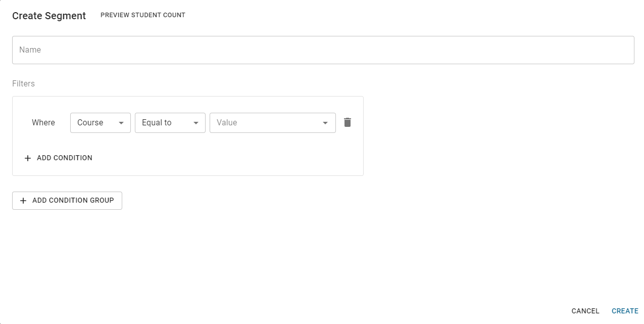Cancel the segment creation
644x324 pixels.
585,311
